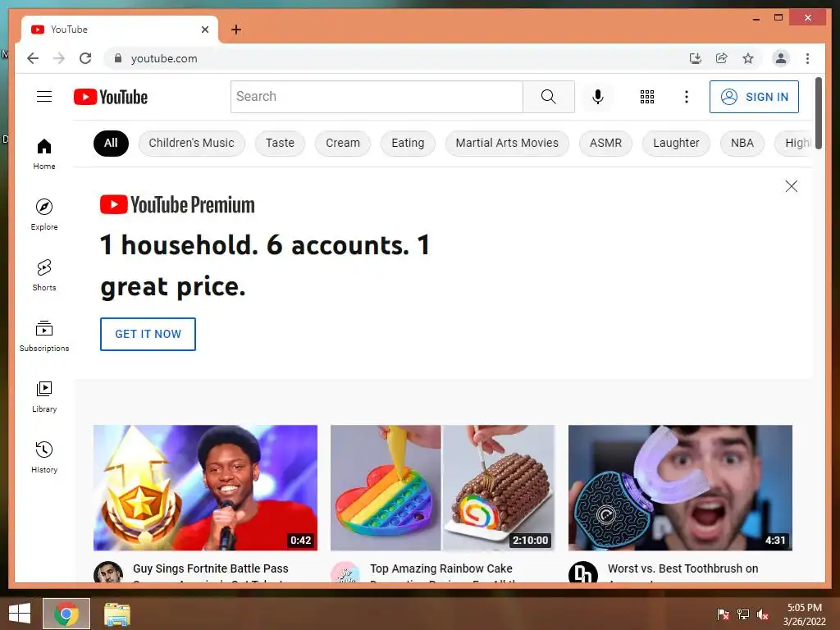Click the SIGN IN button

[754, 97]
